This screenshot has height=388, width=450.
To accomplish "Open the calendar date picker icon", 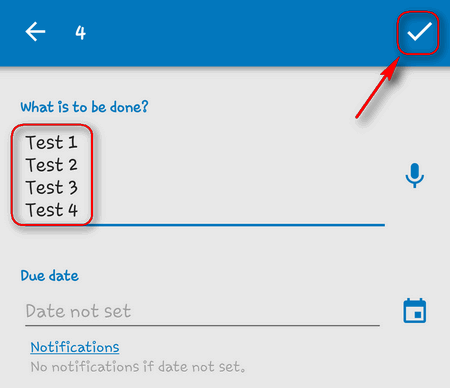I will pyautogui.click(x=414, y=311).
